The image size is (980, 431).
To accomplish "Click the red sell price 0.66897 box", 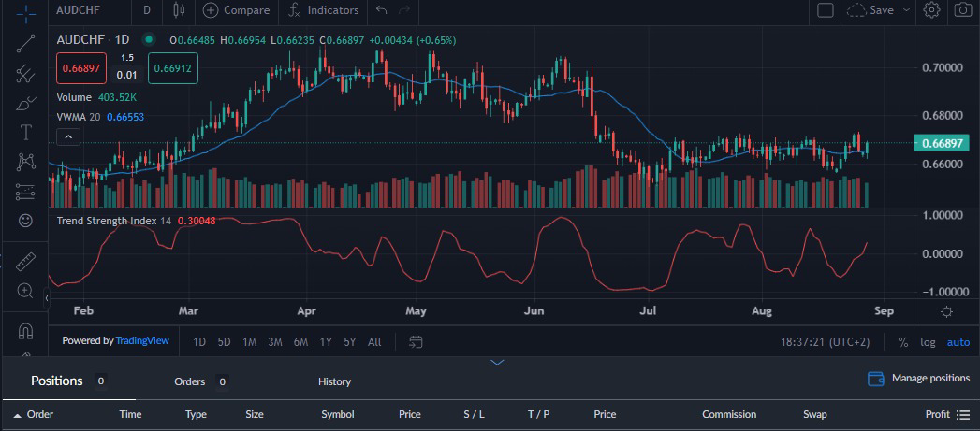I will (x=80, y=68).
